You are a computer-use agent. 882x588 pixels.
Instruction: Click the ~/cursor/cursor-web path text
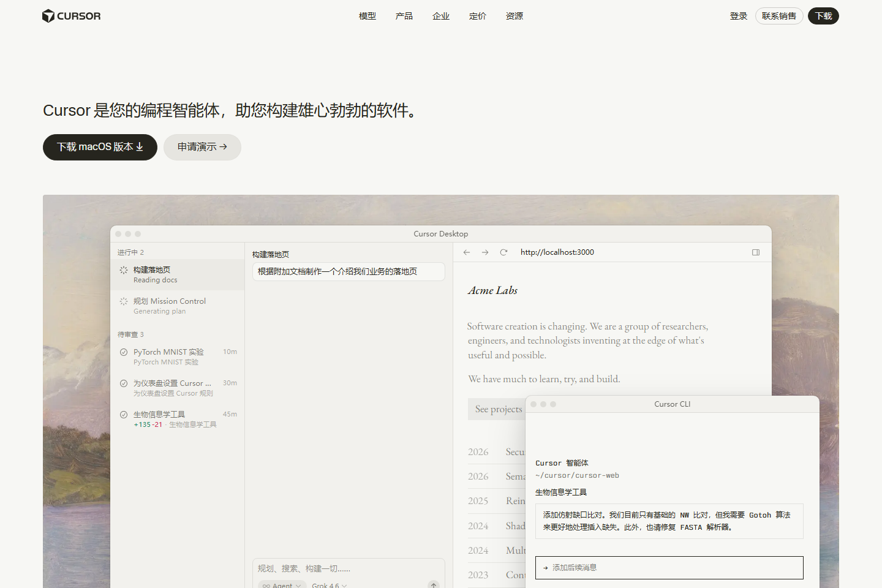(577, 475)
